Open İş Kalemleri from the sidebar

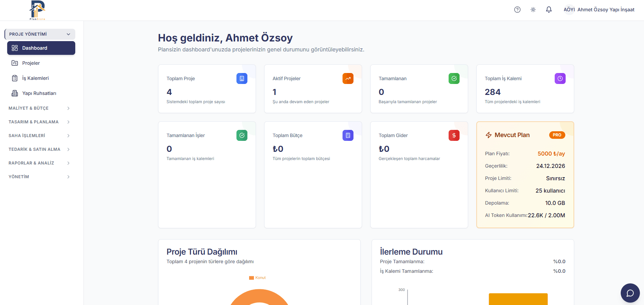tap(41, 78)
